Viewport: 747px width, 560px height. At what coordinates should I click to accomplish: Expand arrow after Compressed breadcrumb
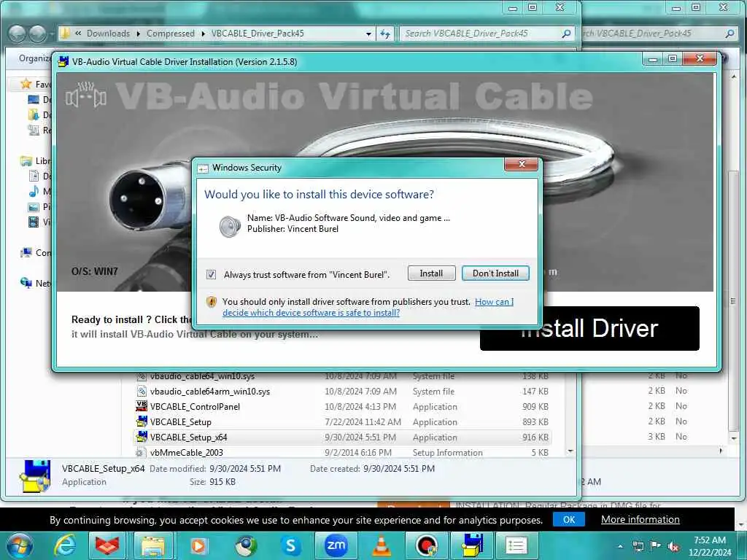[x=204, y=34]
